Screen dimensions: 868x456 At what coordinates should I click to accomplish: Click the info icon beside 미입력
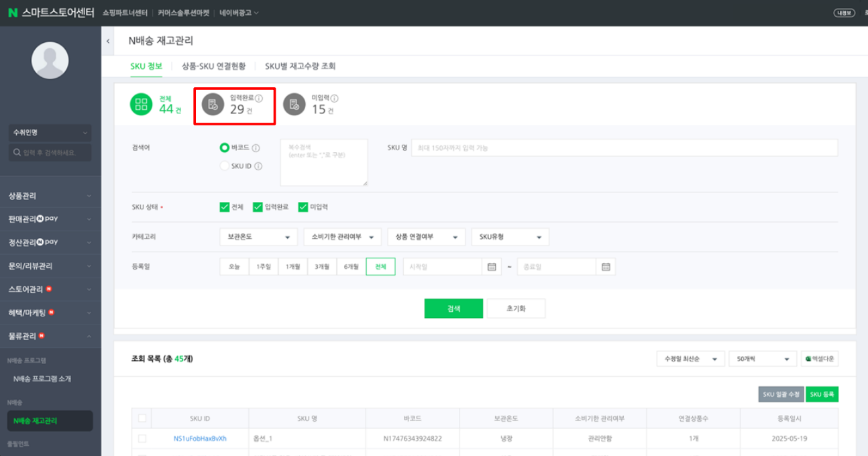(334, 98)
